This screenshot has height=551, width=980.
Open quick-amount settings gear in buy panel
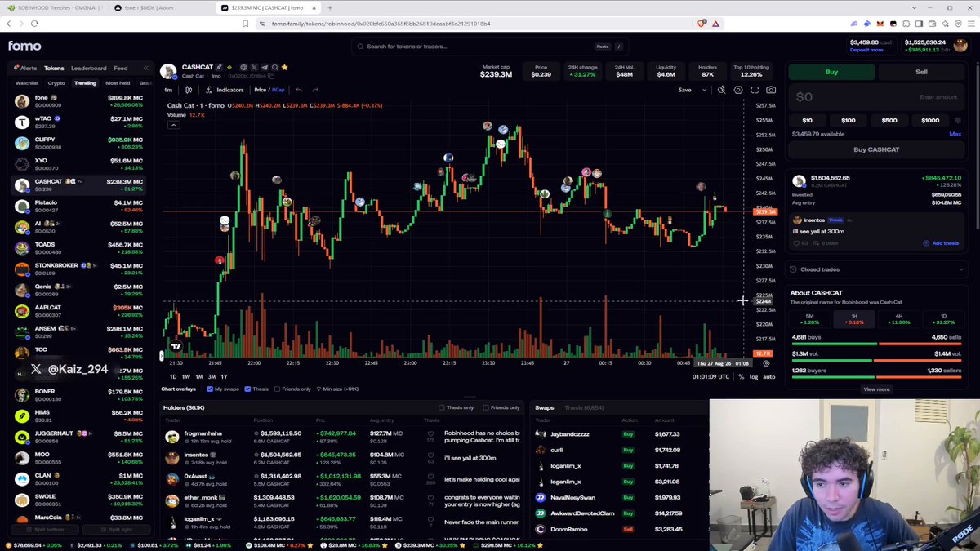pos(957,120)
